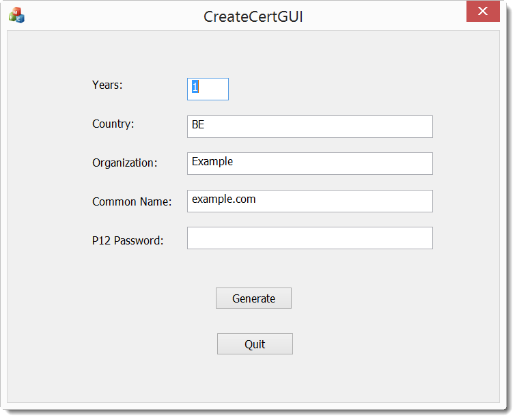Quit the certificate creator

pos(255,344)
